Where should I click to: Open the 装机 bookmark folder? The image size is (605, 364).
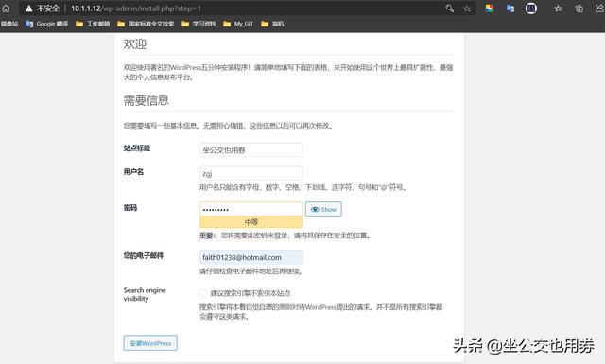[272, 24]
